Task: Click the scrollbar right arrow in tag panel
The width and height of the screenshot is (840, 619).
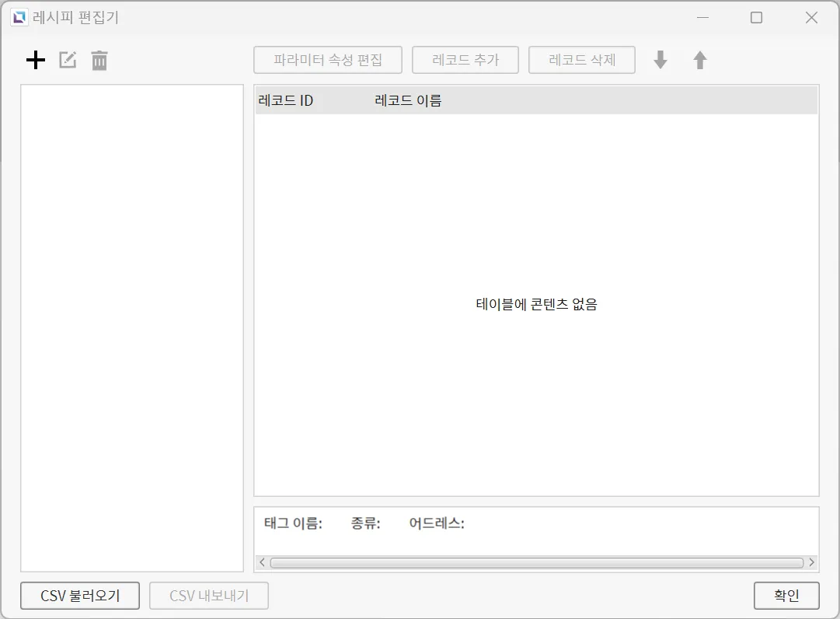Action: (811, 562)
